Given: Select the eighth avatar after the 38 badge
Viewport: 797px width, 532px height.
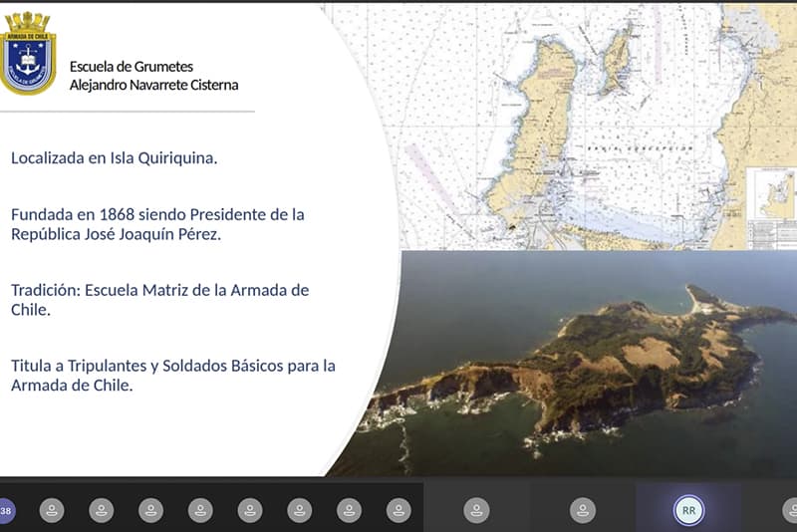Looking at the screenshot, I should 398,511.
